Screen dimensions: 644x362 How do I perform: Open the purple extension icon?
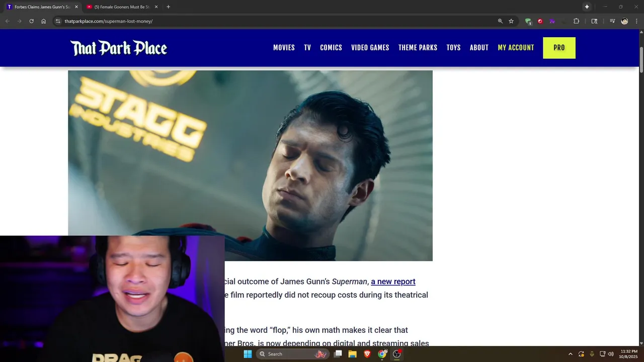[552, 21]
